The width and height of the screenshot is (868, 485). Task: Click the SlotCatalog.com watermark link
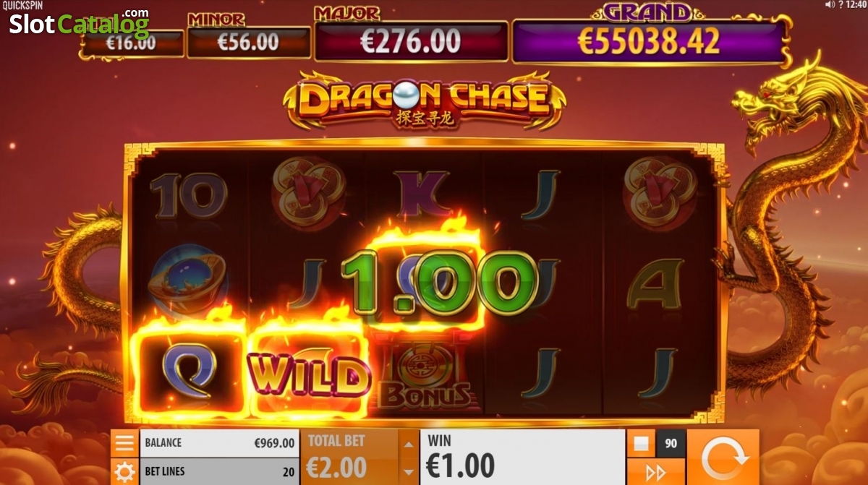[x=79, y=23]
